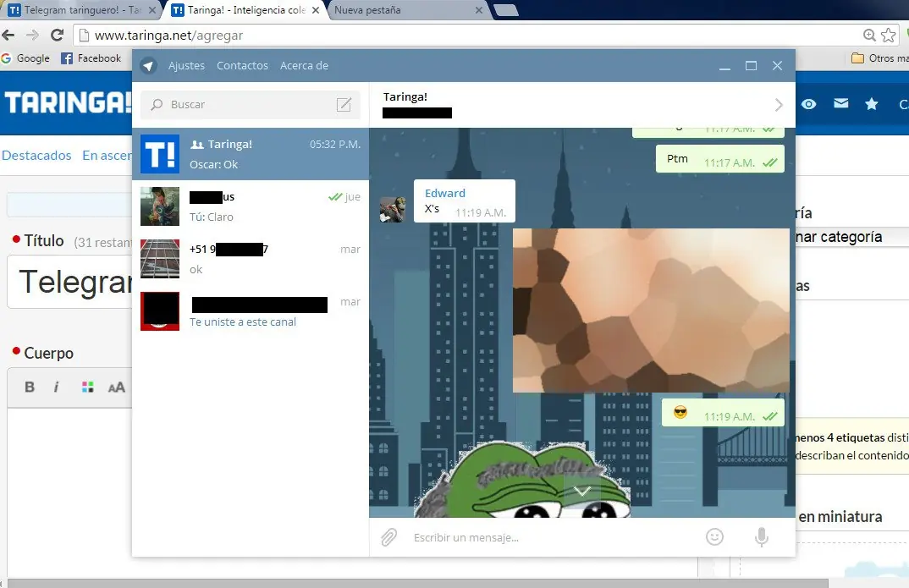Expand chat info with the header chevron
This screenshot has width=909, height=588.
779,105
